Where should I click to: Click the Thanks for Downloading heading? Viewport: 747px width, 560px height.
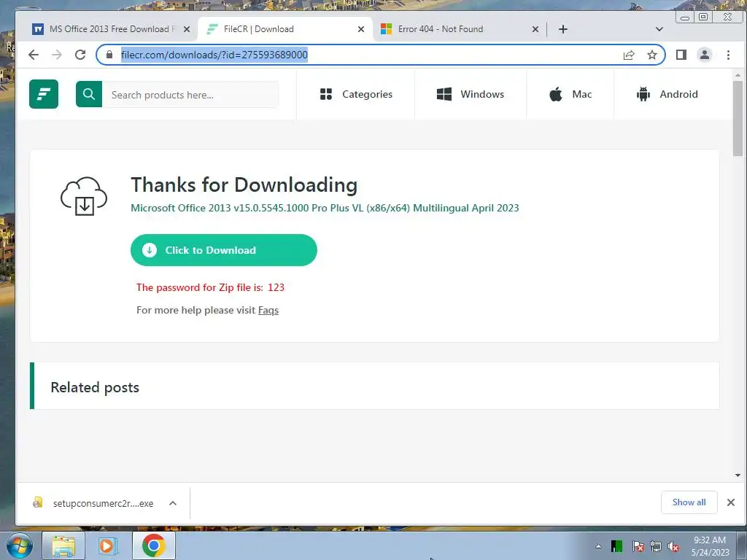coord(244,184)
